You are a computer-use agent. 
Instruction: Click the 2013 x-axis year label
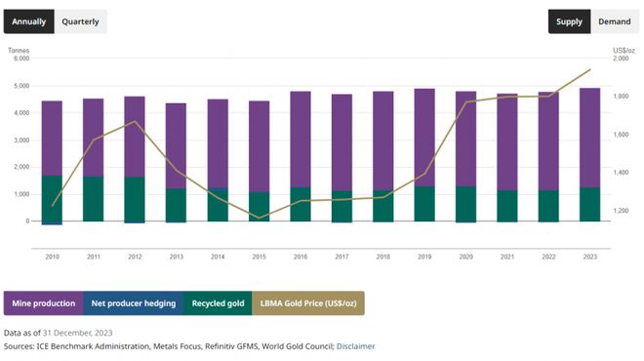(x=177, y=257)
